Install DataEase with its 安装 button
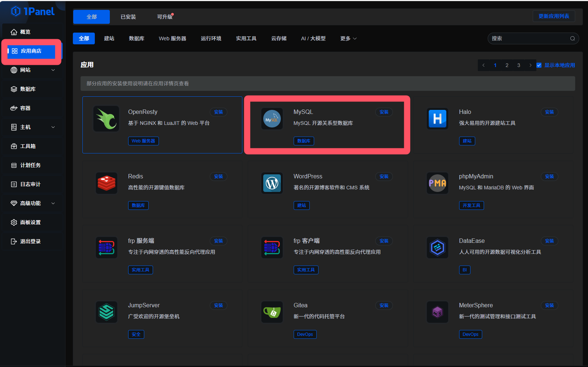Viewport: 588px width, 367px height. point(550,241)
